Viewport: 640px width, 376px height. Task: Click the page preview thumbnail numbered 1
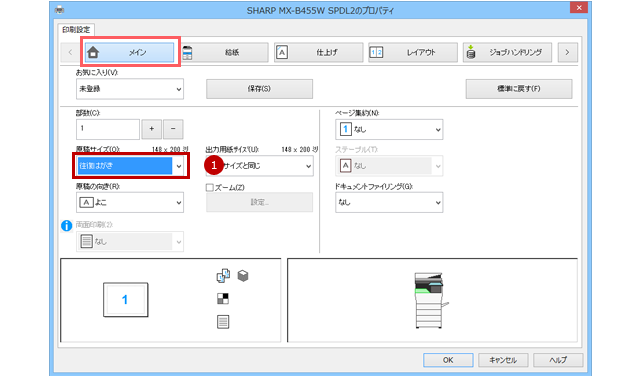[x=125, y=300]
